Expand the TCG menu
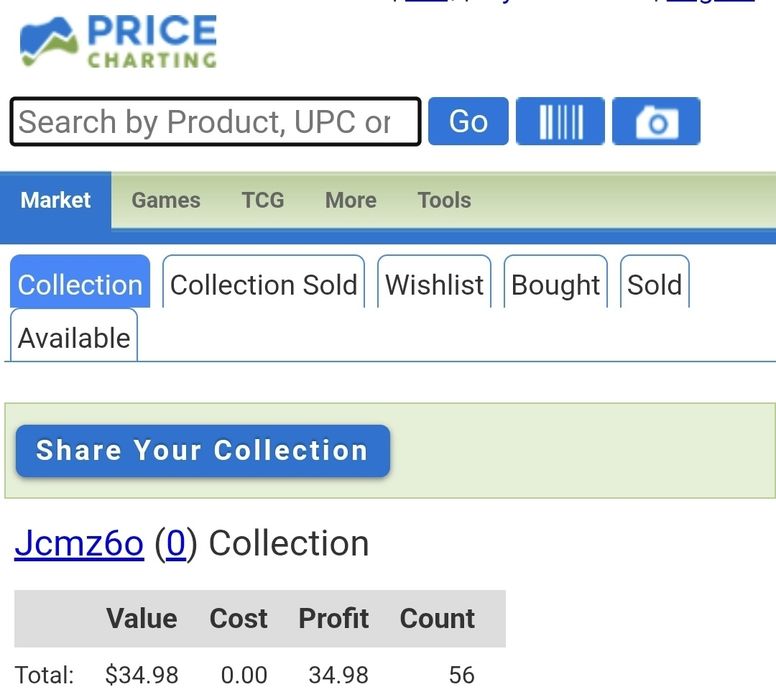 (263, 200)
